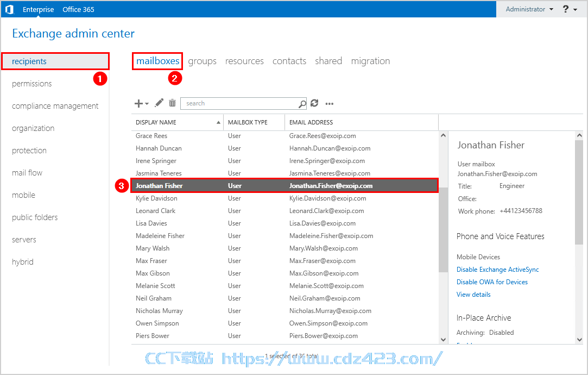Click the Jonathan.Fisher@exoip.com address in details pane
588x375 pixels.
pos(497,174)
